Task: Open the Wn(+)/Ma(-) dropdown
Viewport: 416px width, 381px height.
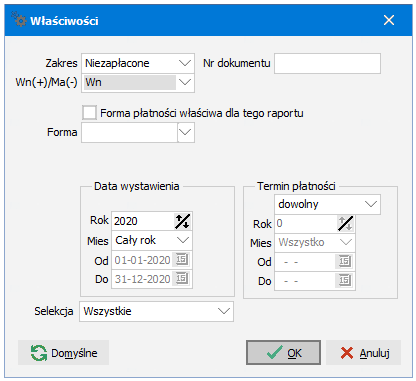Action: [x=185, y=82]
